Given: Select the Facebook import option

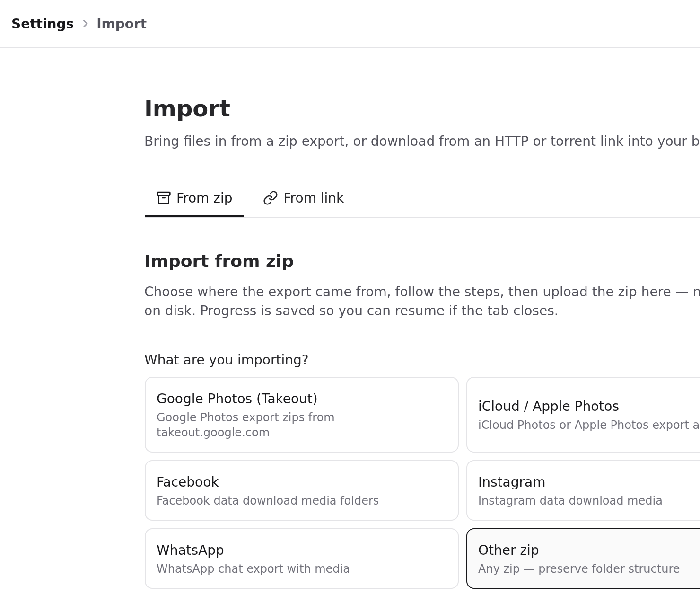Looking at the screenshot, I should tap(302, 490).
